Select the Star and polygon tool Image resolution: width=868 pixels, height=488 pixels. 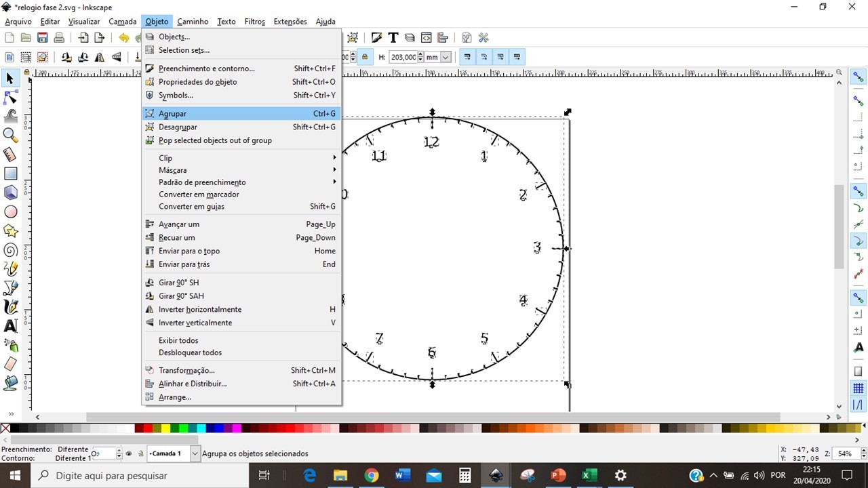10,231
